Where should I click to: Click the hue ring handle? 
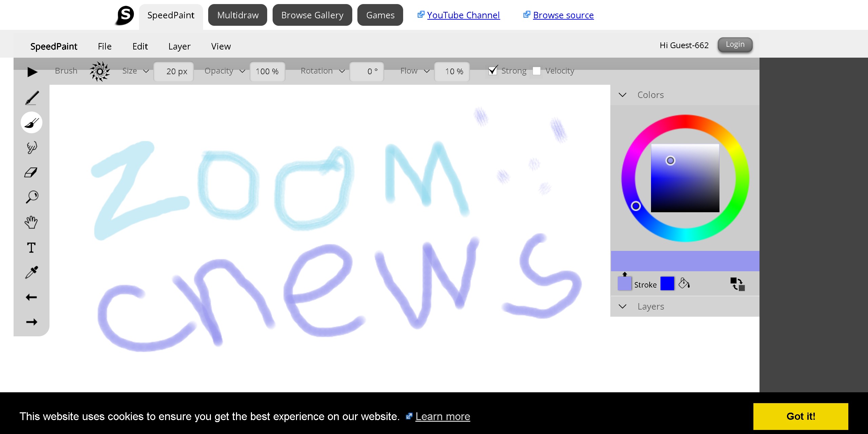[x=636, y=206]
